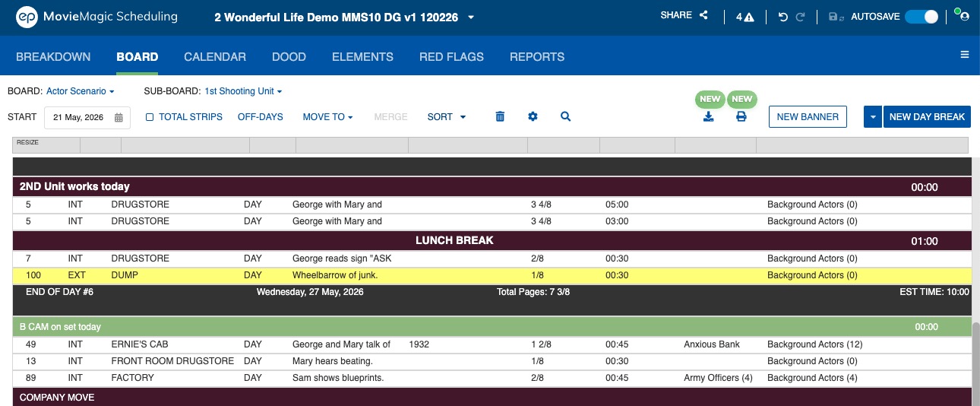Open the MOVE TO dropdown

coord(328,117)
